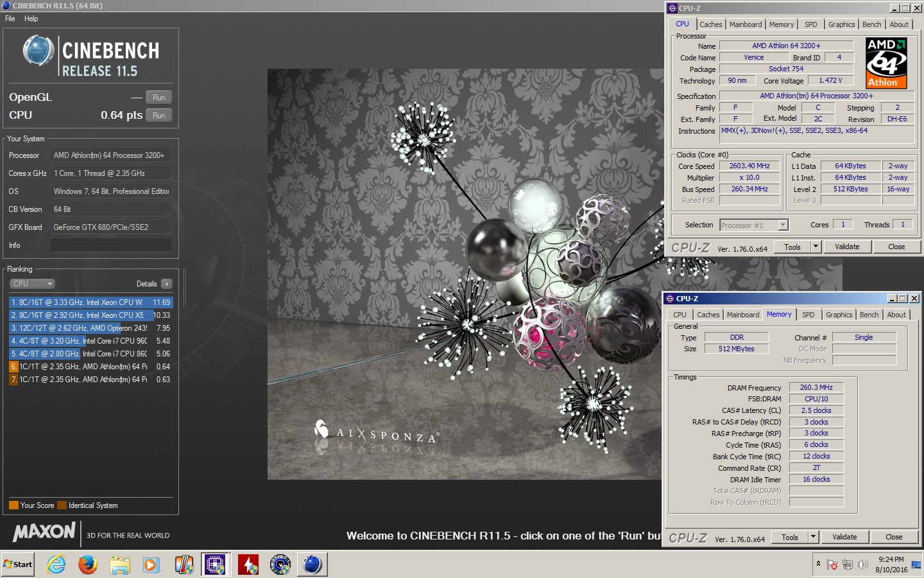Open the network tray icon
This screenshot has width=924, height=578.
(848, 565)
